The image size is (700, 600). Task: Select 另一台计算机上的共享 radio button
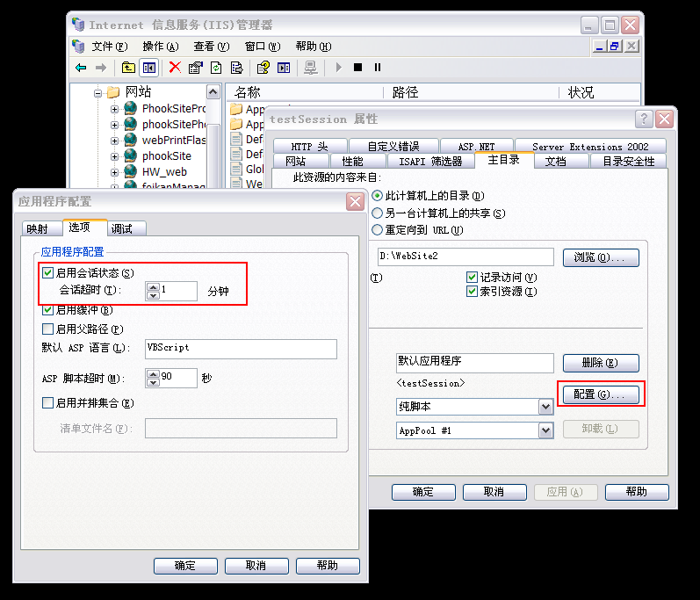378,213
